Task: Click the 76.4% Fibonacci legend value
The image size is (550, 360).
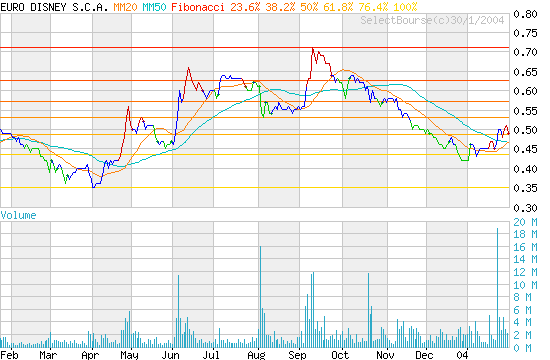Action: (373, 7)
